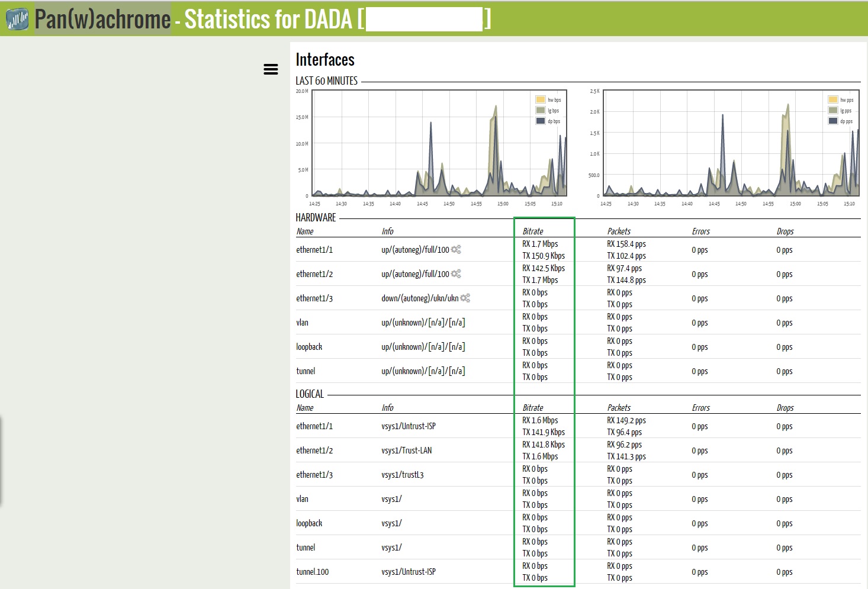Screen dimensions: 868x589
Task: Click 'RX 149.2 pps' logical packets value
Action: [x=626, y=420]
